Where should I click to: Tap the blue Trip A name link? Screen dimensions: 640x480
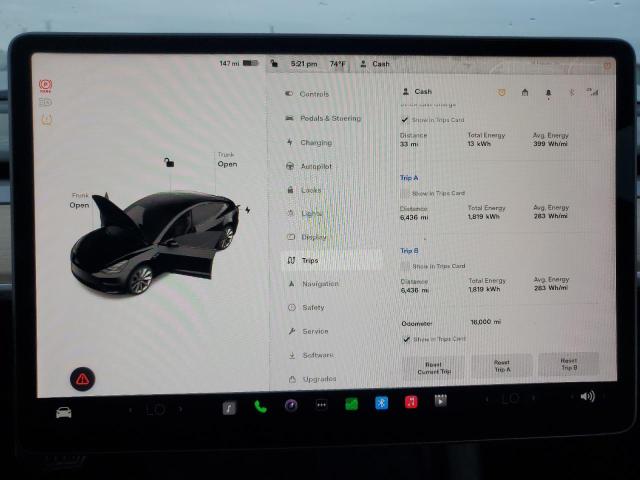(409, 178)
